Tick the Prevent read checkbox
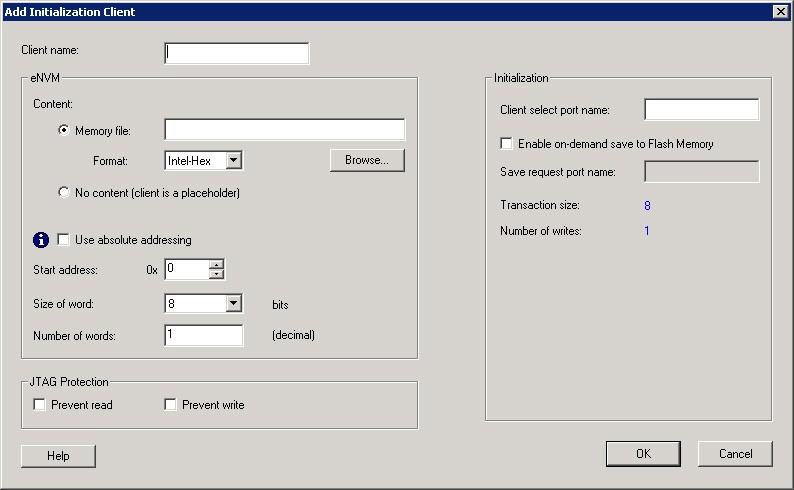The width and height of the screenshot is (794, 490). (39, 404)
